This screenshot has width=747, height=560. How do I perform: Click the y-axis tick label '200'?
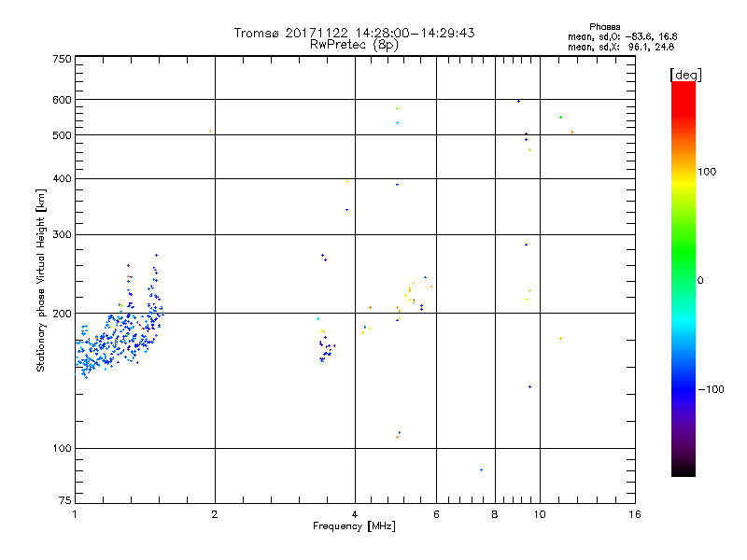62,314
